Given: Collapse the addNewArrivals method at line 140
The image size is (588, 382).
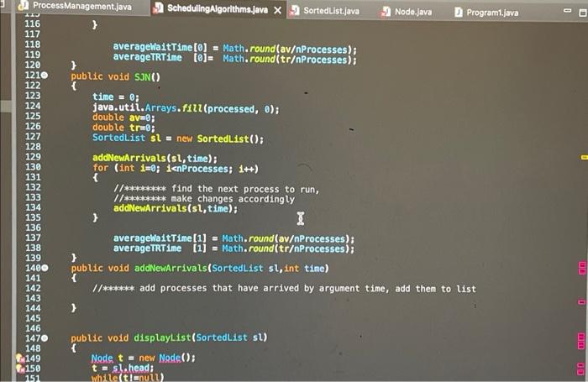Looking at the screenshot, I should 45,268.
